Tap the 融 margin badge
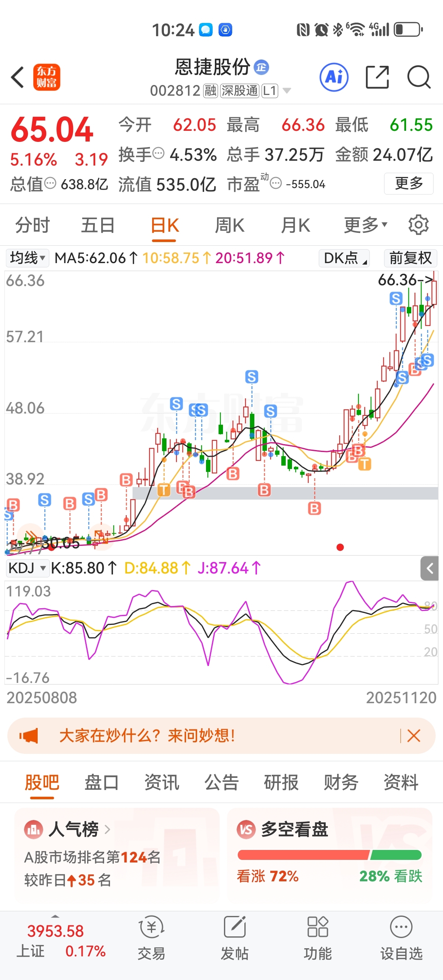 click(x=210, y=91)
